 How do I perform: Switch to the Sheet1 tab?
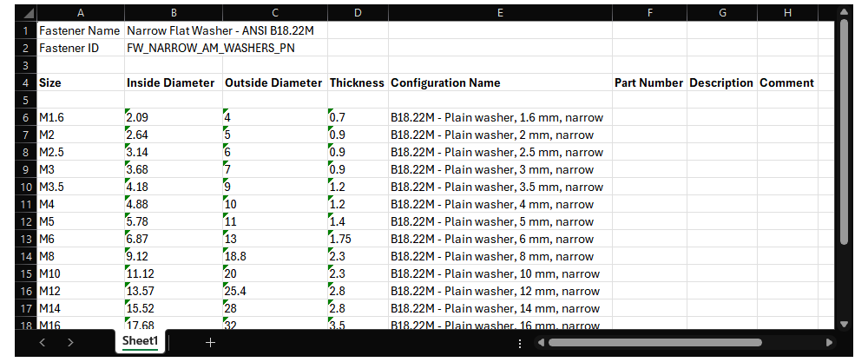140,341
